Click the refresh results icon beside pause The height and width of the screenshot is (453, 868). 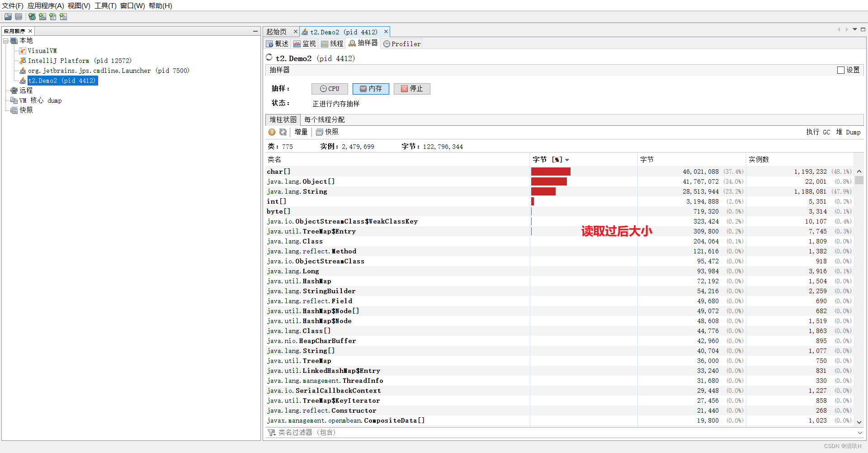click(x=283, y=132)
